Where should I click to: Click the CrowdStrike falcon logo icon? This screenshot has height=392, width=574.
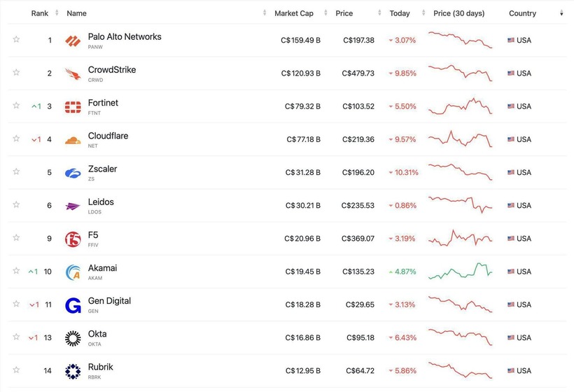(73, 73)
